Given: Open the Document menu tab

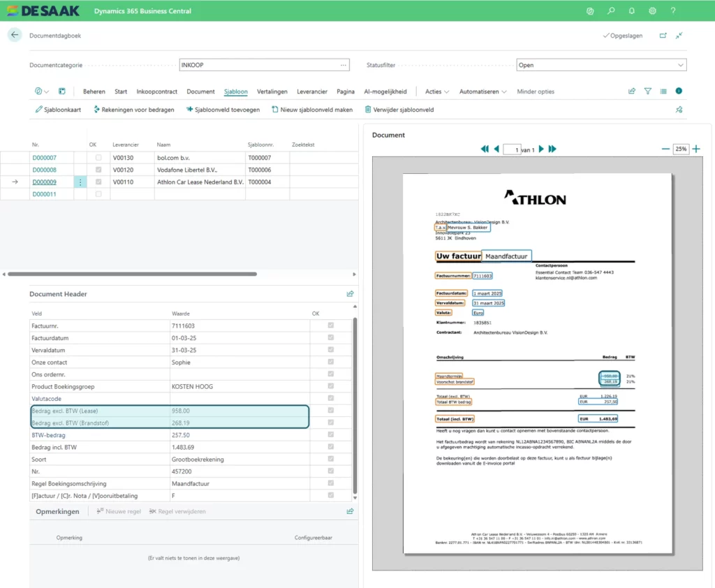Looking at the screenshot, I should pyautogui.click(x=200, y=91).
